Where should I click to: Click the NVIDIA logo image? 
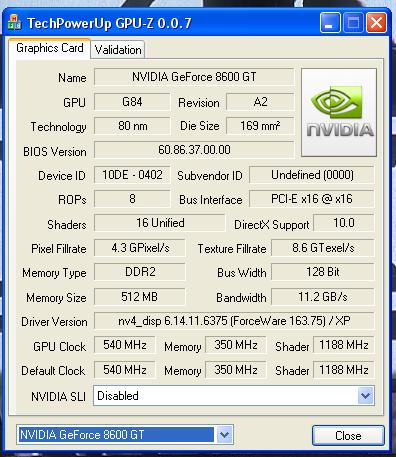coord(339,113)
